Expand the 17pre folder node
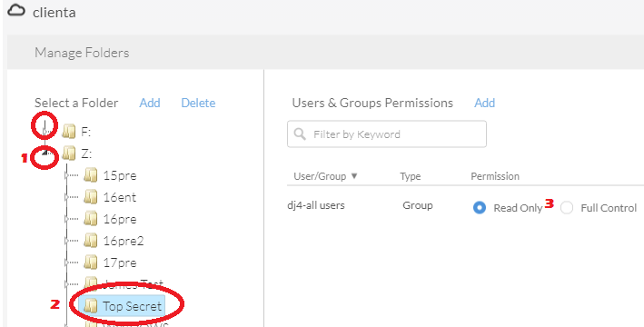 tap(66, 263)
